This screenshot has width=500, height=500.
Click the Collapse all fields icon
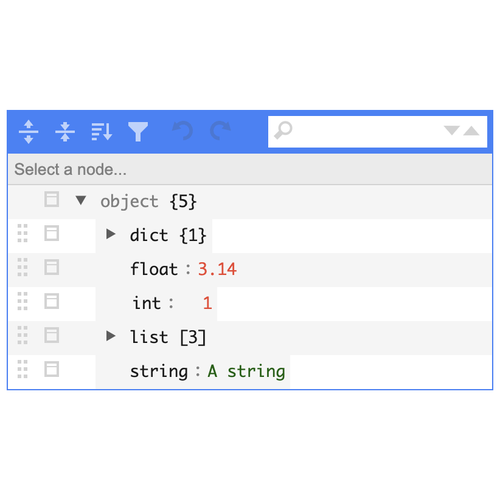click(x=65, y=132)
